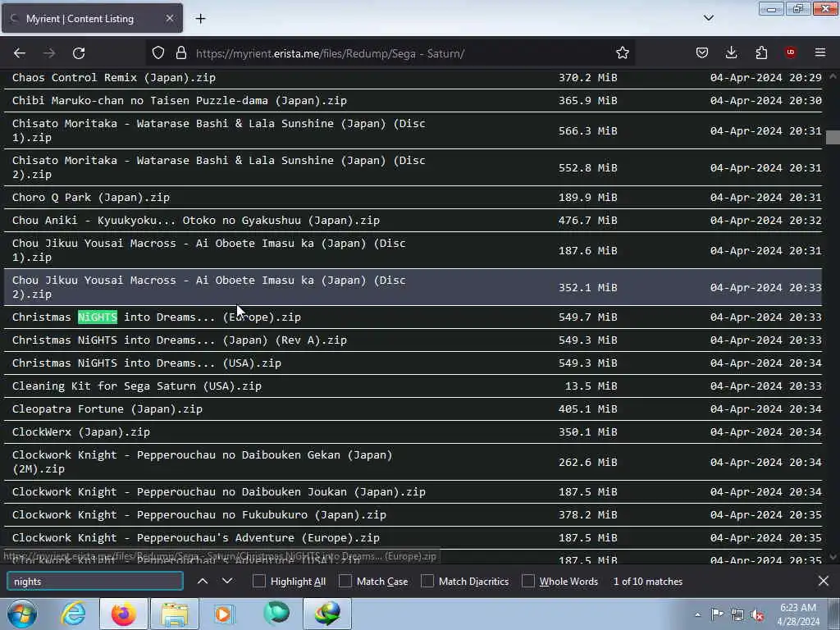This screenshot has width=840, height=630.
Task: Open the clock showing 6:23 AM
Action: tap(798, 614)
